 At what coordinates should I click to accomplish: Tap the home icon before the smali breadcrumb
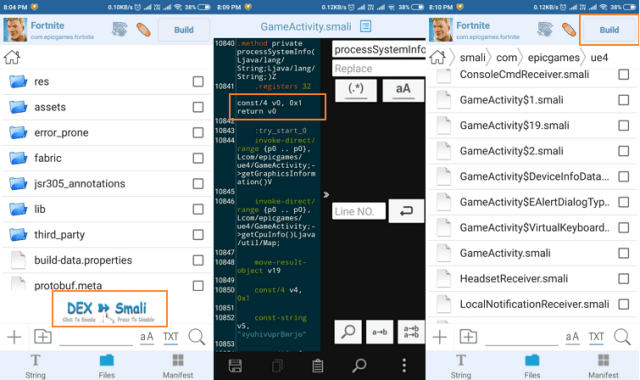tap(437, 57)
